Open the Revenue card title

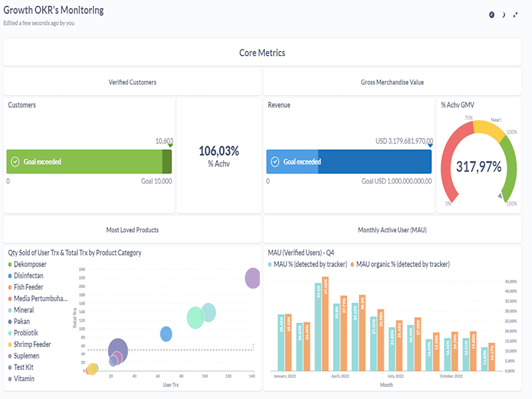[x=279, y=105]
